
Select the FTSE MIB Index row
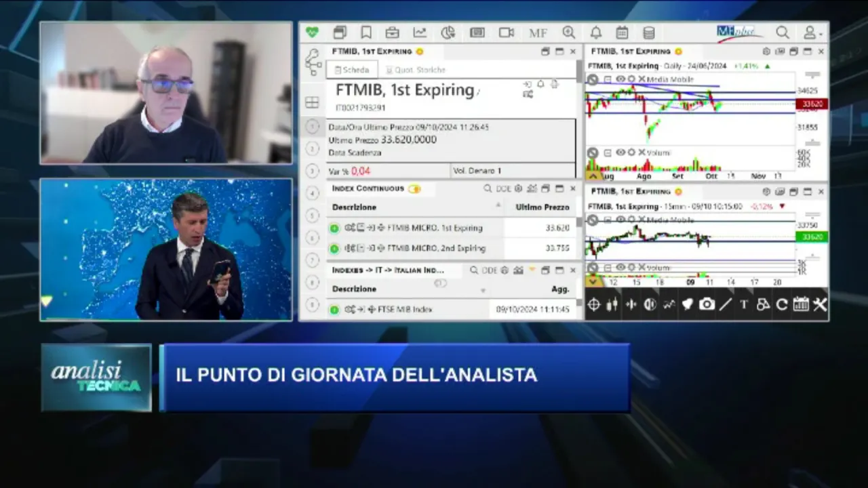[x=450, y=310]
